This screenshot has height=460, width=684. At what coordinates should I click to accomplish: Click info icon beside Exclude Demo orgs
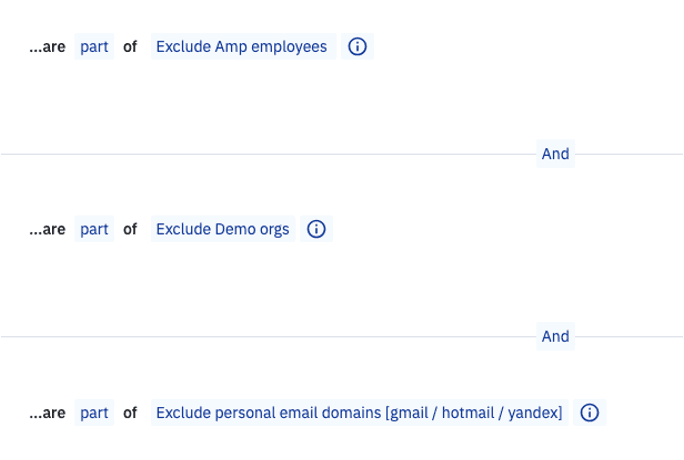316,229
